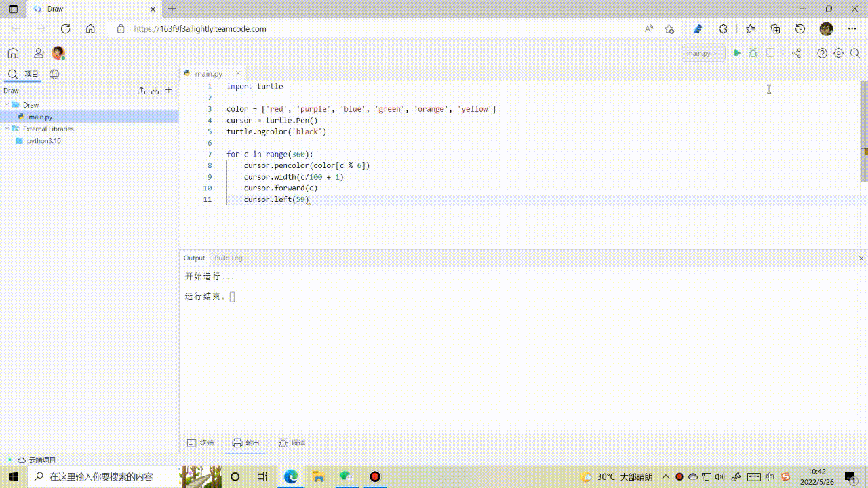Upload a file with the upload icon
Image resolution: width=868 pixels, height=488 pixels.
pos(141,89)
